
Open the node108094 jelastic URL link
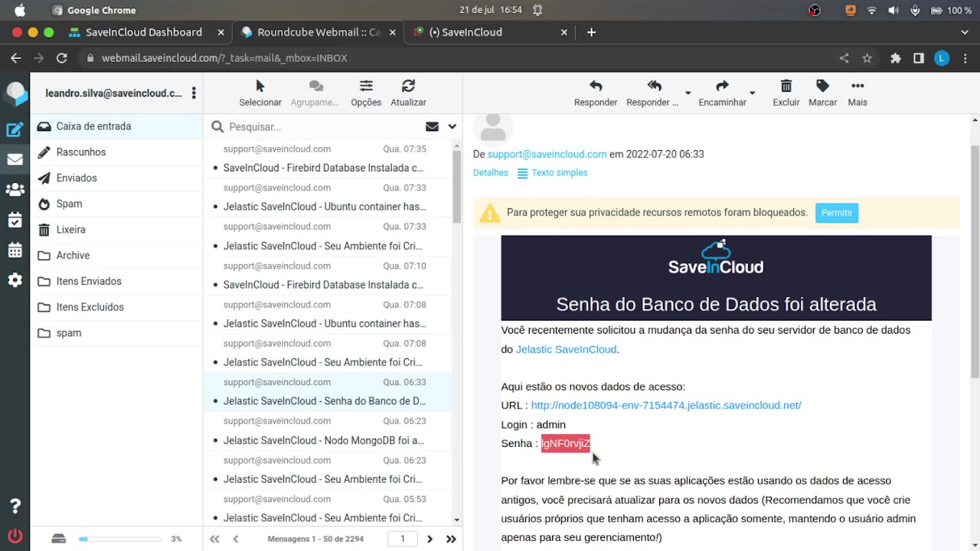666,406
